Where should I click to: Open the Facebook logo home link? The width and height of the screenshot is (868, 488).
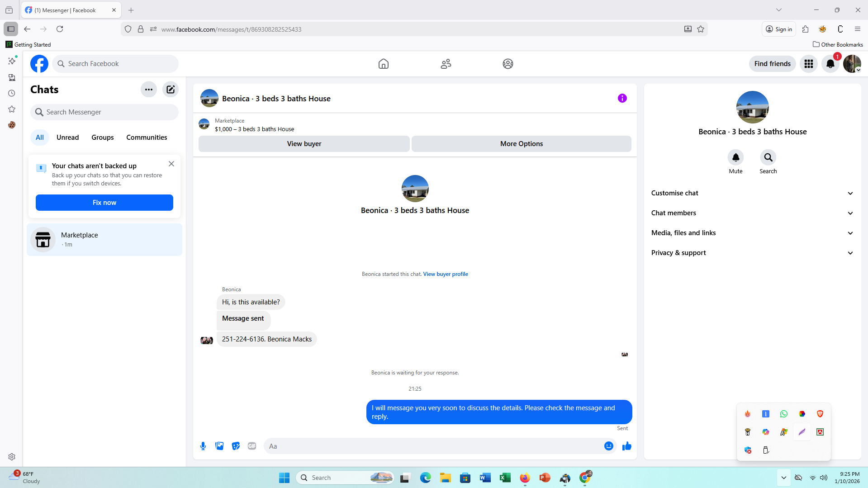[39, 64]
